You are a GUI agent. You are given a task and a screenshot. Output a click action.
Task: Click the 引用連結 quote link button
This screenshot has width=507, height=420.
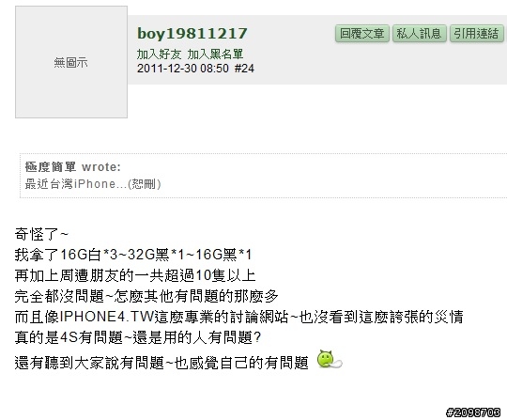coord(477,34)
